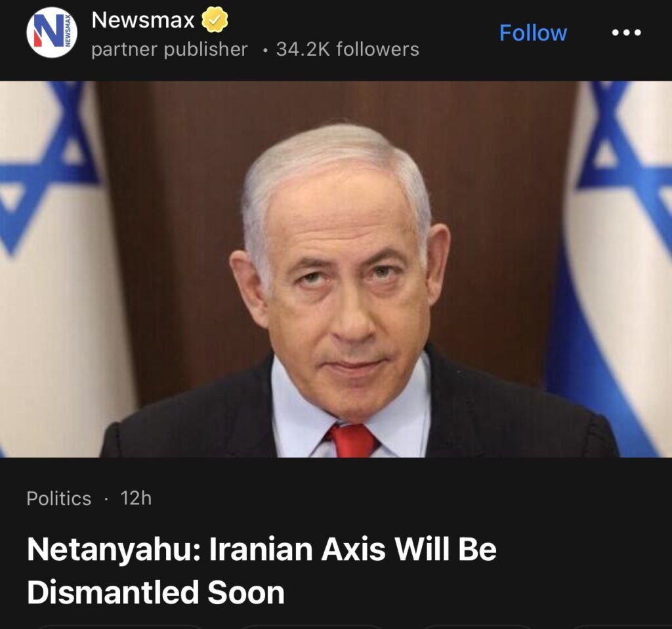
Task: Open the Newsmax profile logo avatar
Action: pos(51,33)
